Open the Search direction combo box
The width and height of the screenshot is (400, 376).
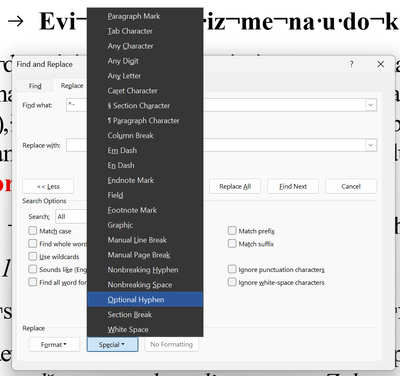click(71, 217)
